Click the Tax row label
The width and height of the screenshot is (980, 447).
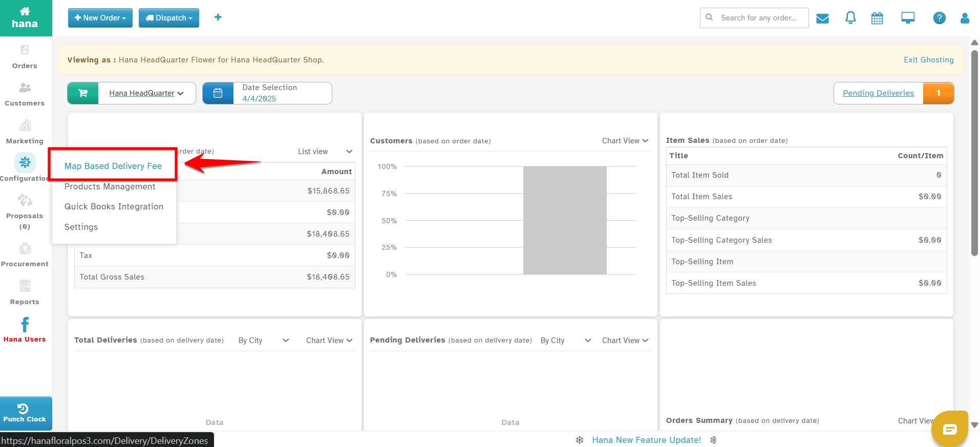(x=86, y=256)
